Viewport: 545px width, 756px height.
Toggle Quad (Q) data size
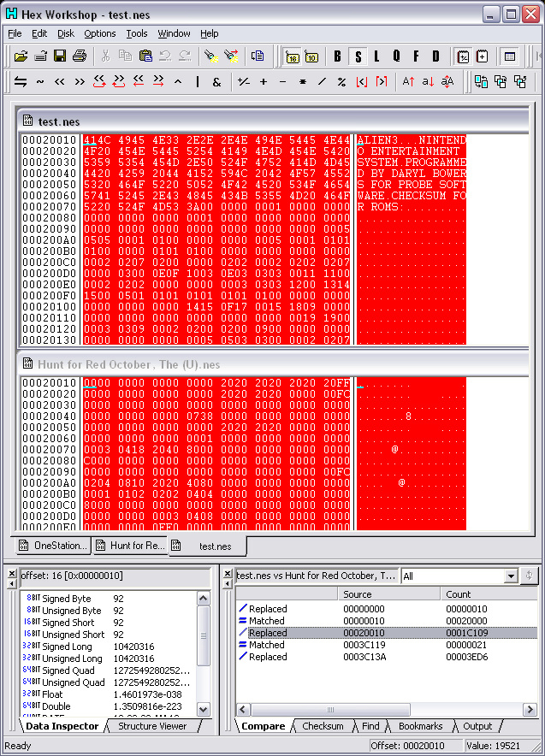(x=396, y=57)
